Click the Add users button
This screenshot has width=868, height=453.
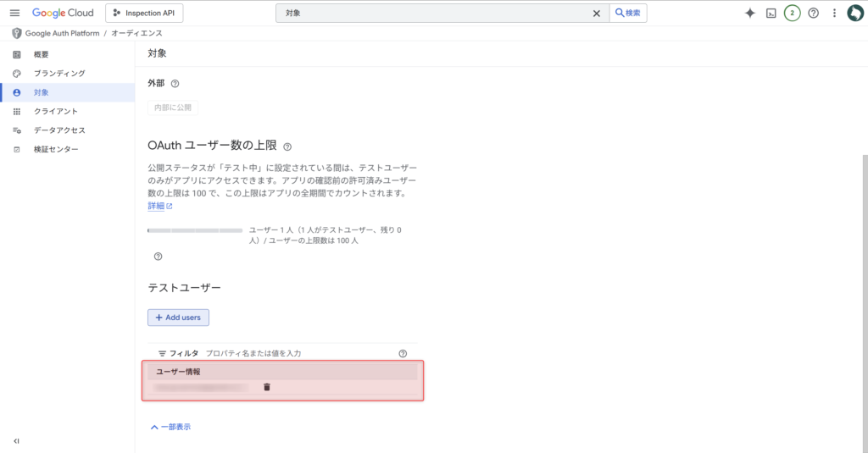[x=178, y=318]
